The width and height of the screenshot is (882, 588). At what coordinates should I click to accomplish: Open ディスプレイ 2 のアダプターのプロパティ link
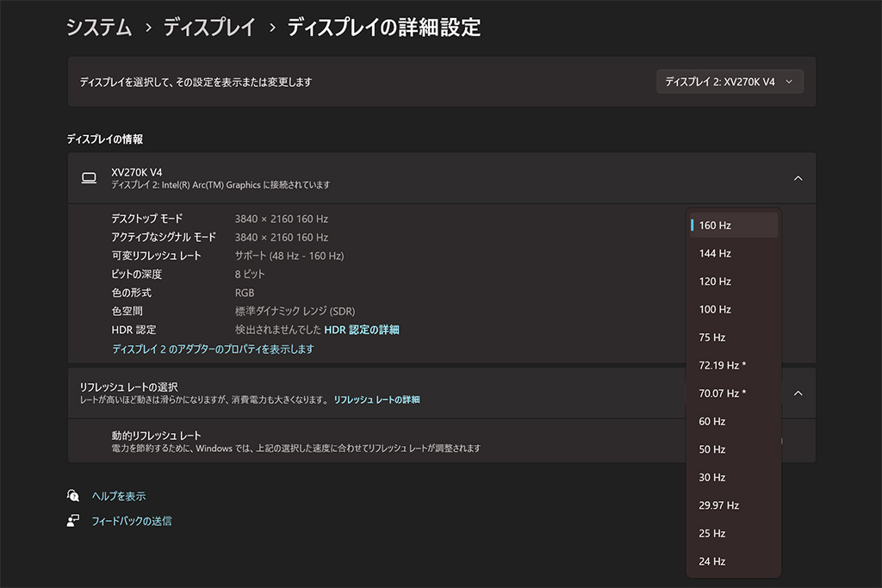click(213, 350)
